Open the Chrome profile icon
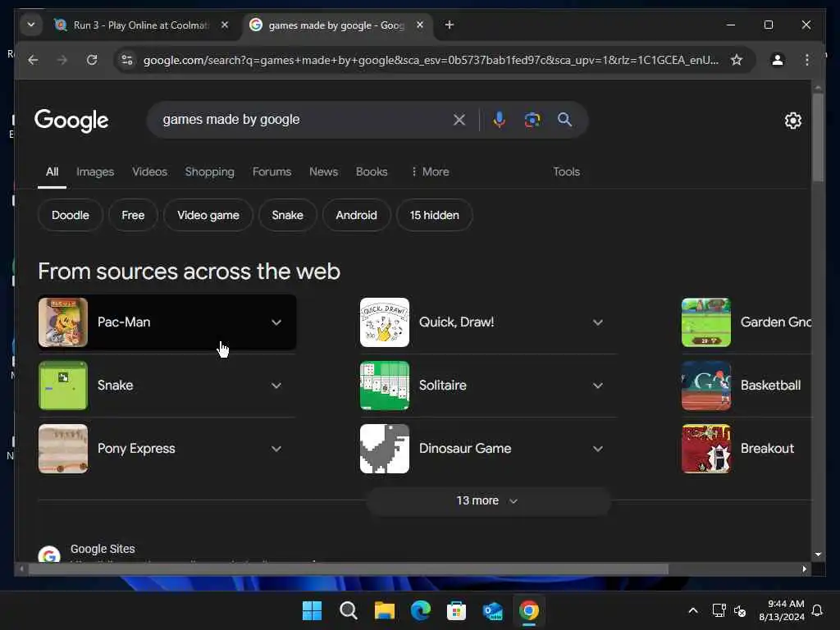840x630 pixels. pos(778,60)
